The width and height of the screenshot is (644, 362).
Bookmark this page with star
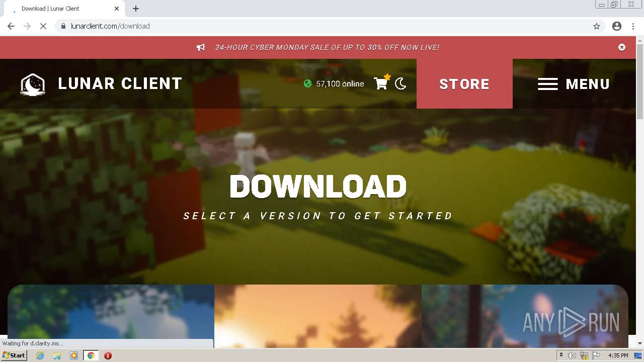click(x=597, y=26)
